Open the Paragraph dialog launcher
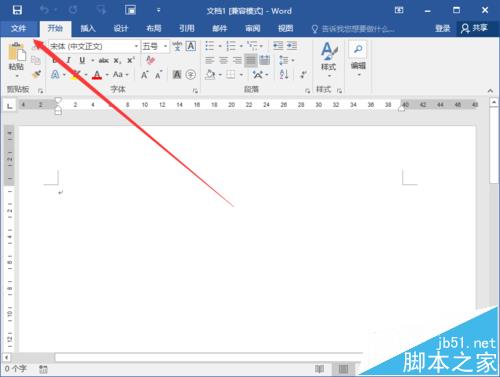The image size is (500, 377). click(307, 91)
